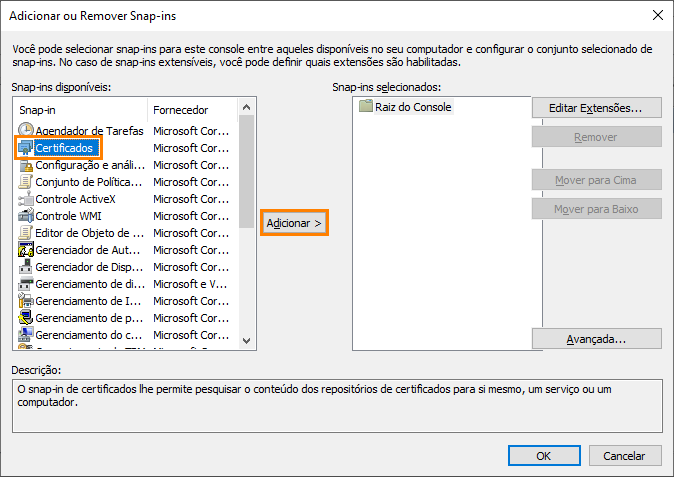The width and height of the screenshot is (674, 477).
Task: Click Mover para Cima button
Action: coord(596,180)
